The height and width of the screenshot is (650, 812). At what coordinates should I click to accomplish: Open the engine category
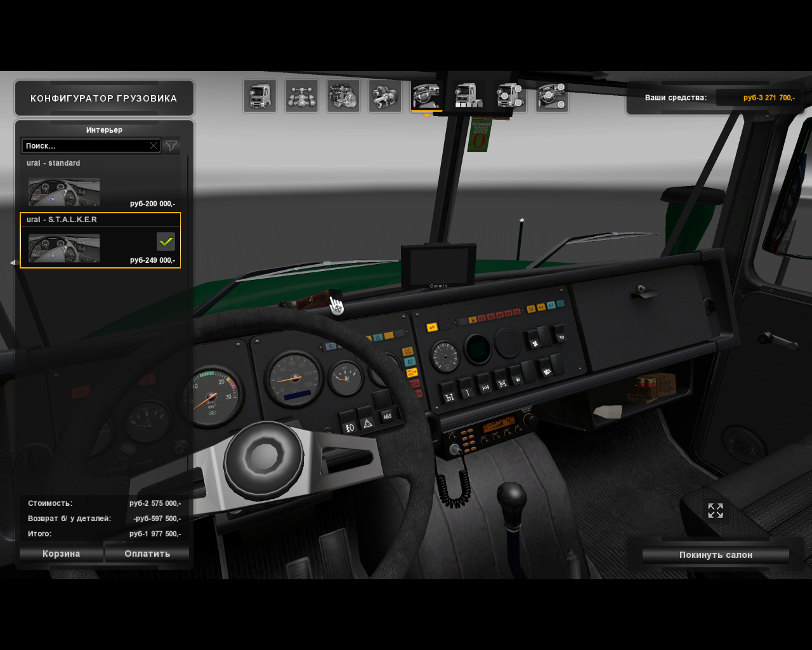[x=343, y=96]
